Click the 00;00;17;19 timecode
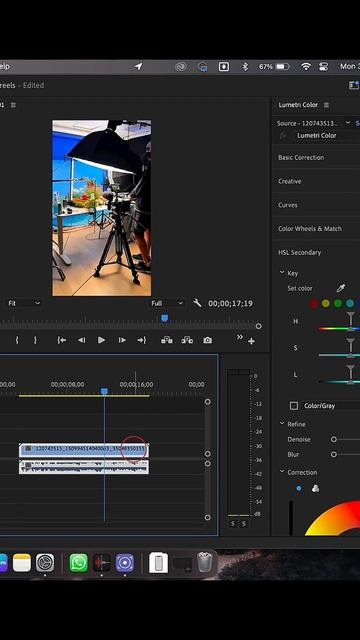360x640 pixels. click(230, 303)
